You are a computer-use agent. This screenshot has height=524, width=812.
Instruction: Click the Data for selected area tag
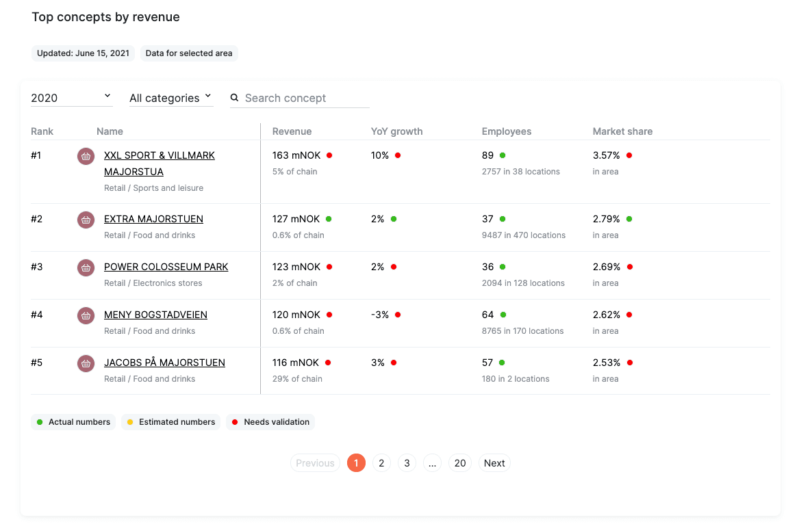[x=189, y=53]
